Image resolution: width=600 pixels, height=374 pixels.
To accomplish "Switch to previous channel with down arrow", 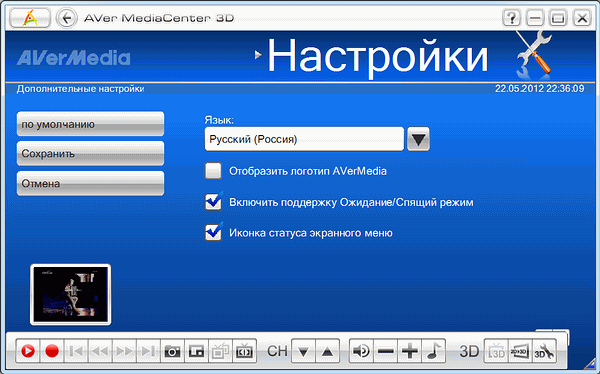I will 303,351.
